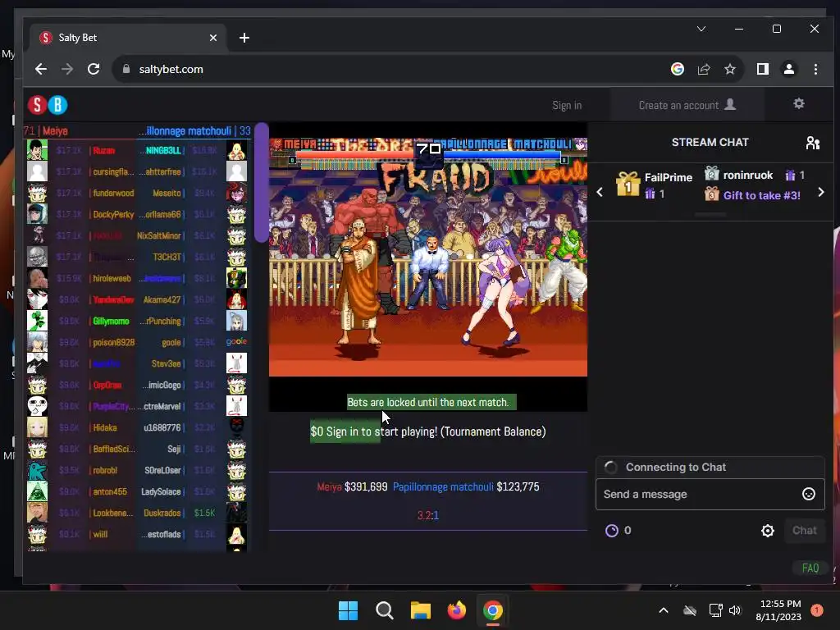Click T3CH3T bettor name
Image resolution: width=840 pixels, height=630 pixels.
167,257
